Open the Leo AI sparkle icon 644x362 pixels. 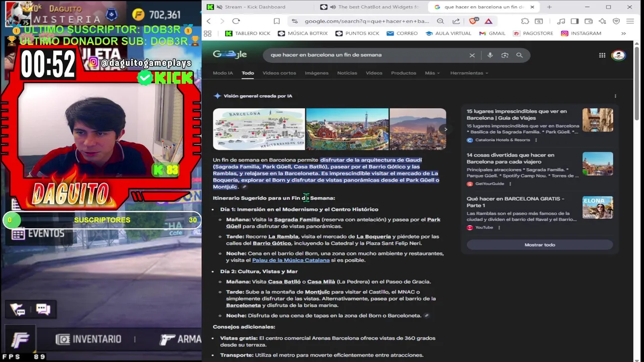click(602, 21)
